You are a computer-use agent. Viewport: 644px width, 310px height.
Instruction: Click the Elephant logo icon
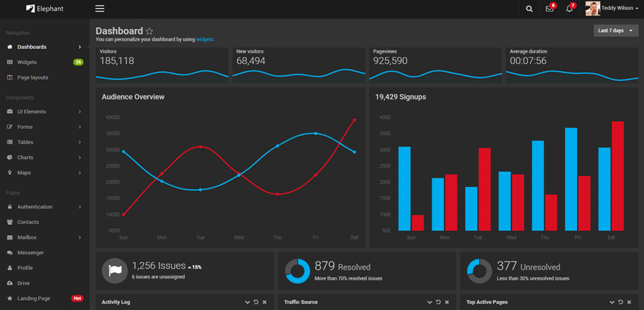tap(30, 8)
